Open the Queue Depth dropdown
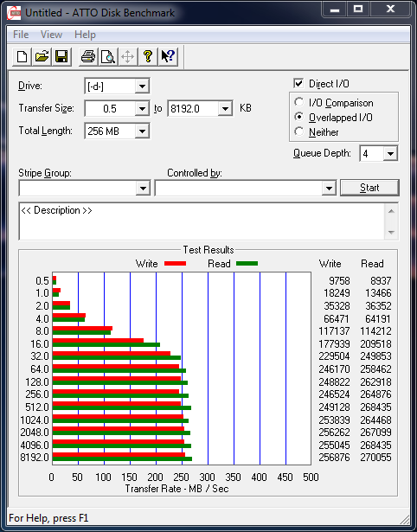Image resolution: width=417 pixels, height=532 pixels. point(390,154)
